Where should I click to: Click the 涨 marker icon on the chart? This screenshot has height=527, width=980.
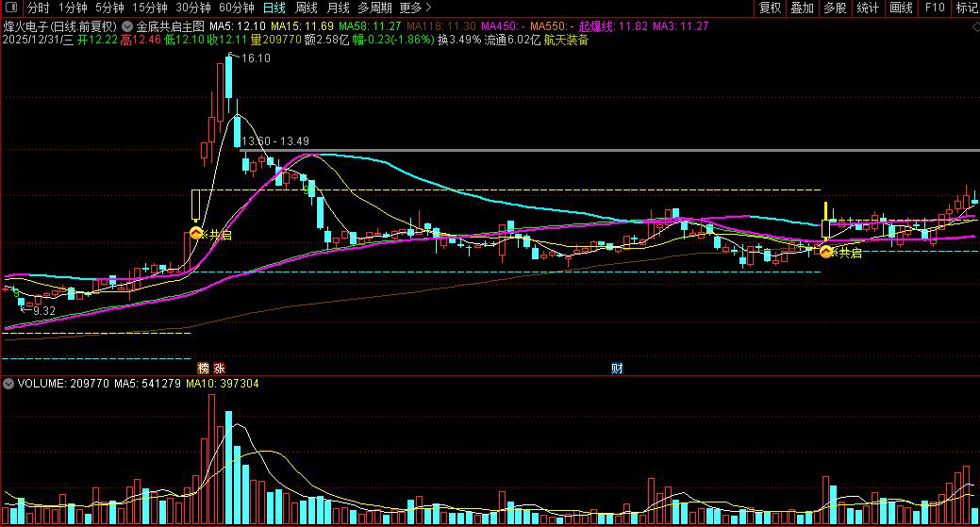(219, 368)
